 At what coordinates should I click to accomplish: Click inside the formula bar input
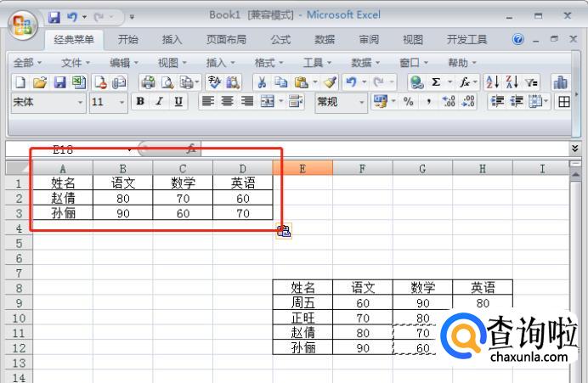click(x=384, y=149)
